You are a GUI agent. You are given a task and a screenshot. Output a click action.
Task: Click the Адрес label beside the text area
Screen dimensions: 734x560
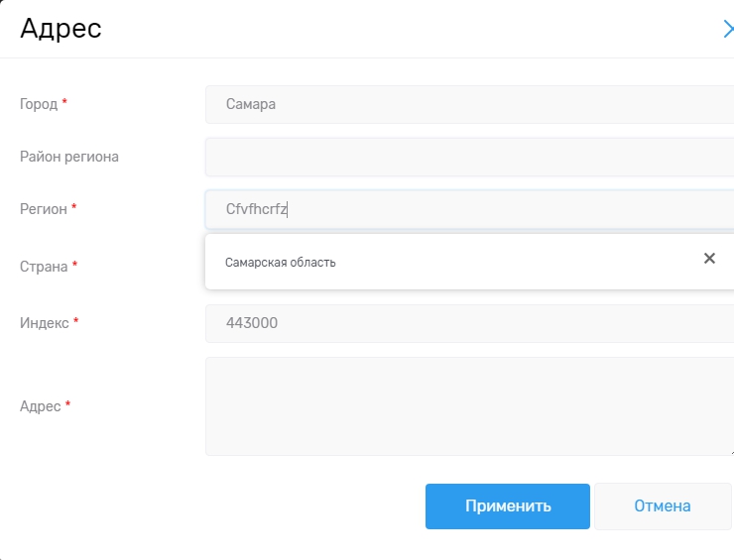coord(41,406)
